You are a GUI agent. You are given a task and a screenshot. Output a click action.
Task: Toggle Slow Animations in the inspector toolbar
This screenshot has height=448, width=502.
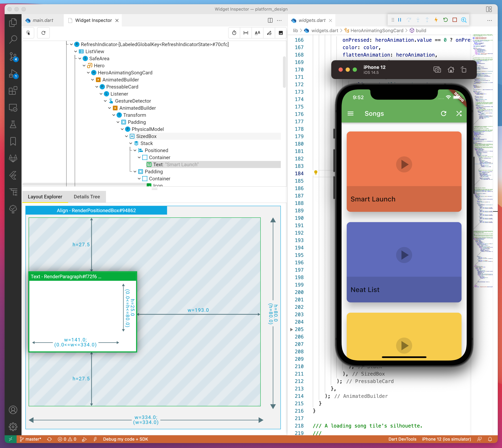[x=234, y=33]
